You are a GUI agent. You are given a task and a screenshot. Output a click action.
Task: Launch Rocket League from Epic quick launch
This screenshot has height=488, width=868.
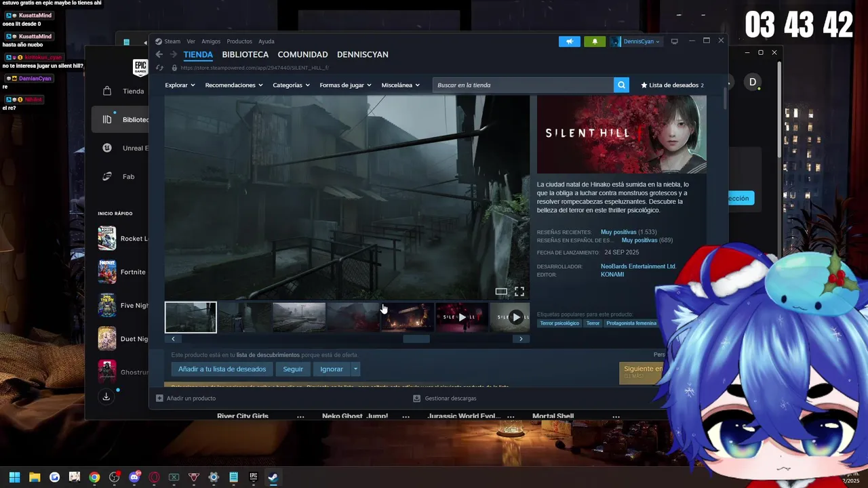pos(122,239)
